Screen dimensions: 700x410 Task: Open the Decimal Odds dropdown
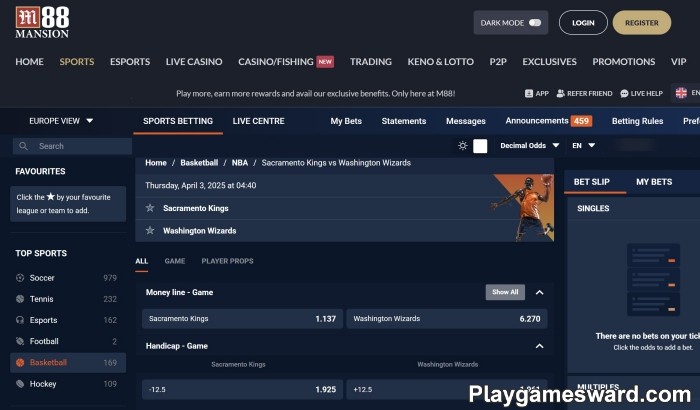(x=528, y=146)
